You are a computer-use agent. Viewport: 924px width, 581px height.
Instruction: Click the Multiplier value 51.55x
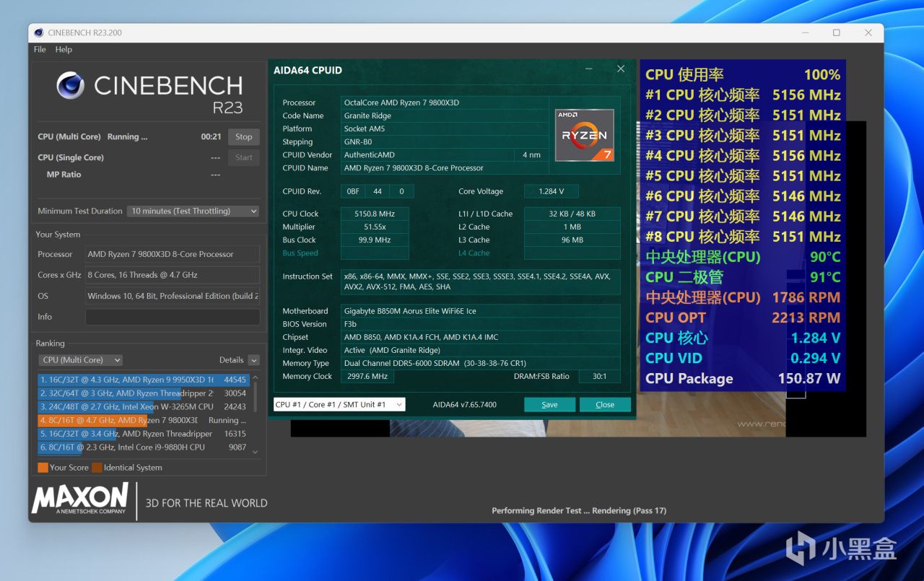(x=375, y=227)
